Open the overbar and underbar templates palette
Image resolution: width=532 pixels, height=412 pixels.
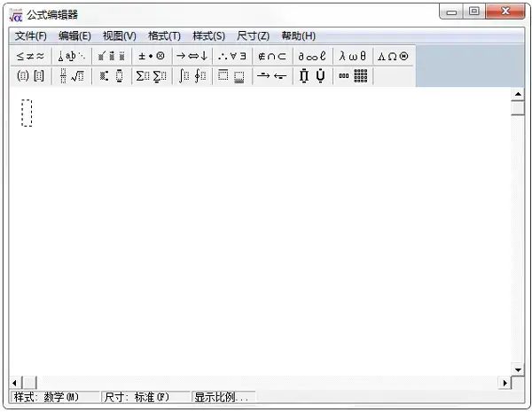click(x=232, y=76)
